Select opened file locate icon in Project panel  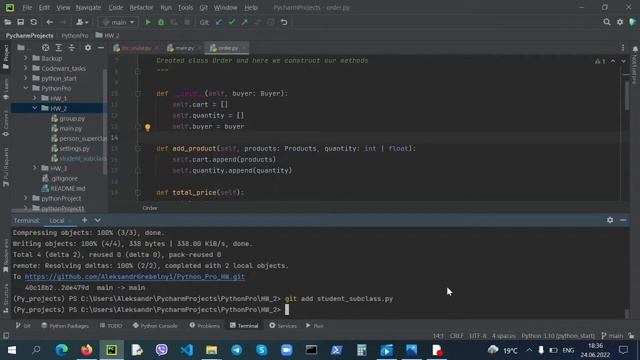[x=45, y=48]
